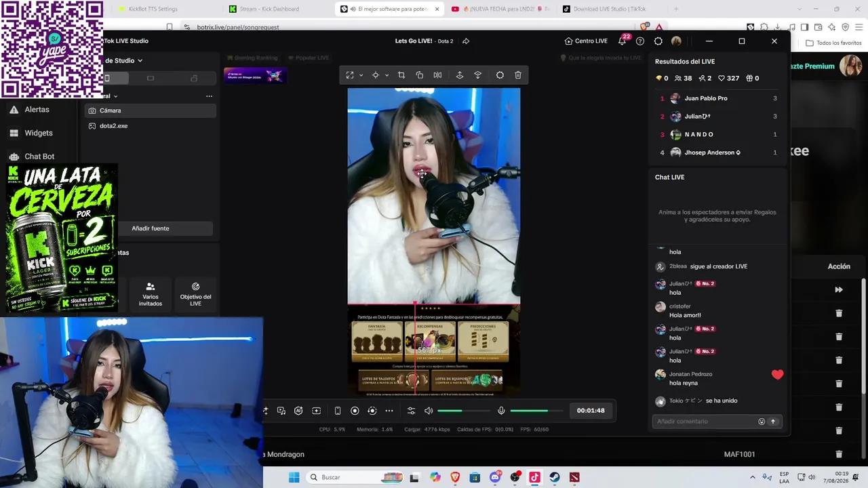Screen dimensions: 868x488
Task: Click the red heart in LIVE chat
Action: click(777, 375)
